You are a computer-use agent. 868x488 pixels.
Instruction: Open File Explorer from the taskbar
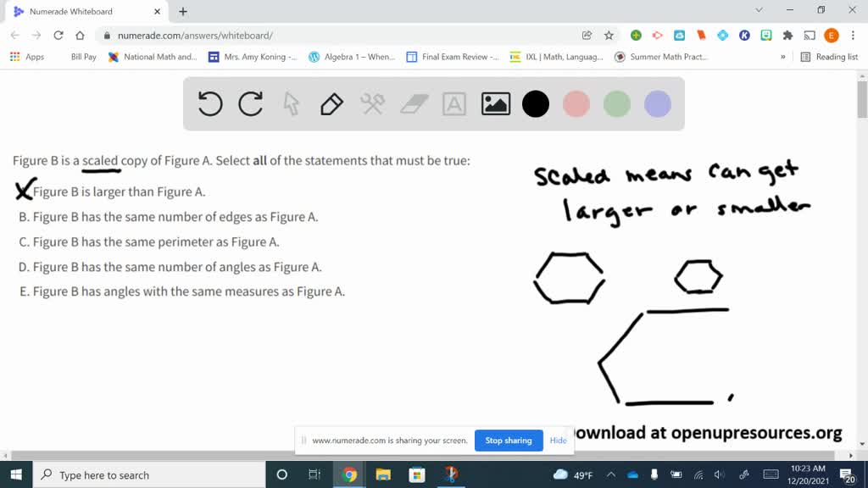click(383, 474)
